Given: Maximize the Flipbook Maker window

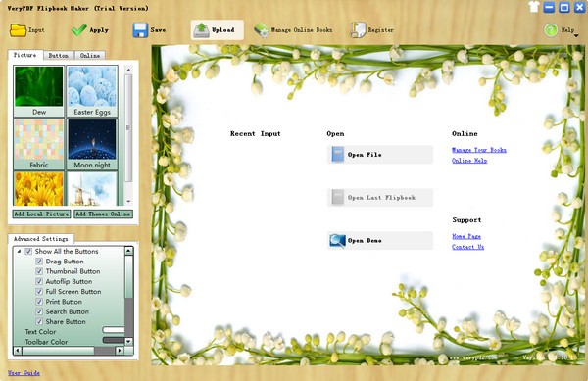Looking at the screenshot, I should (564, 7).
